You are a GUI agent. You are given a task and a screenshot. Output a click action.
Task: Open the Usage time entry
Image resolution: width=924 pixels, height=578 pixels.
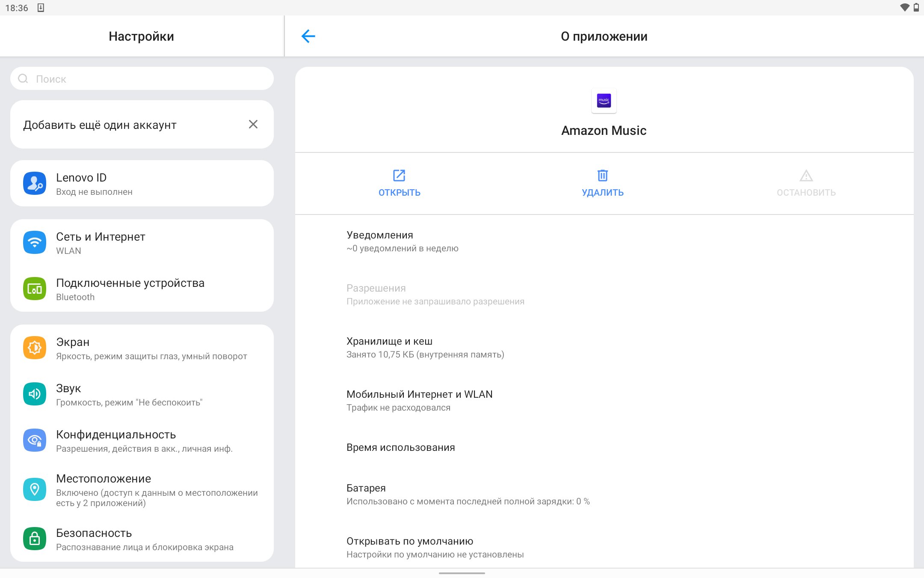pyautogui.click(x=400, y=447)
